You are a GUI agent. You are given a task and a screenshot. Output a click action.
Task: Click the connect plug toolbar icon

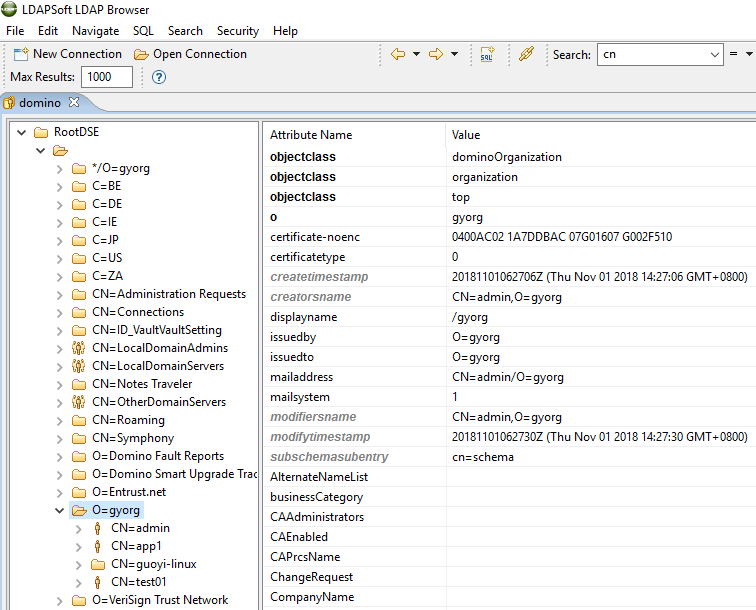526,54
